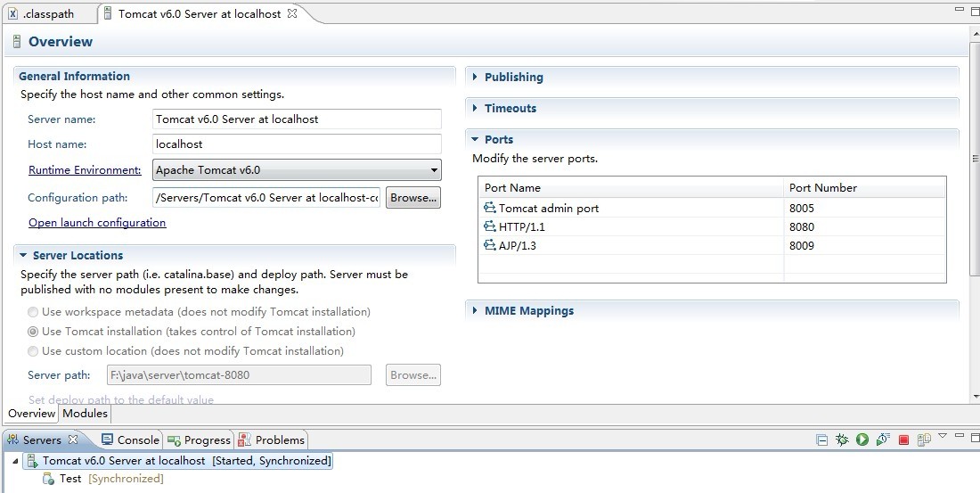This screenshot has width=980, height=493.
Task: Select Use workspace metadata radio option
Action: click(33, 312)
